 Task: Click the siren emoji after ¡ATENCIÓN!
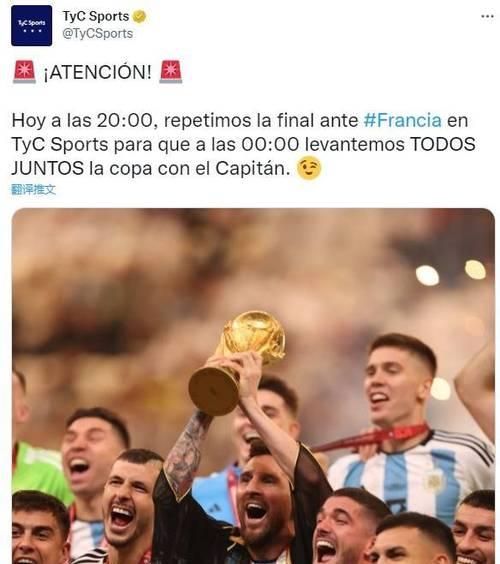pos(171,72)
